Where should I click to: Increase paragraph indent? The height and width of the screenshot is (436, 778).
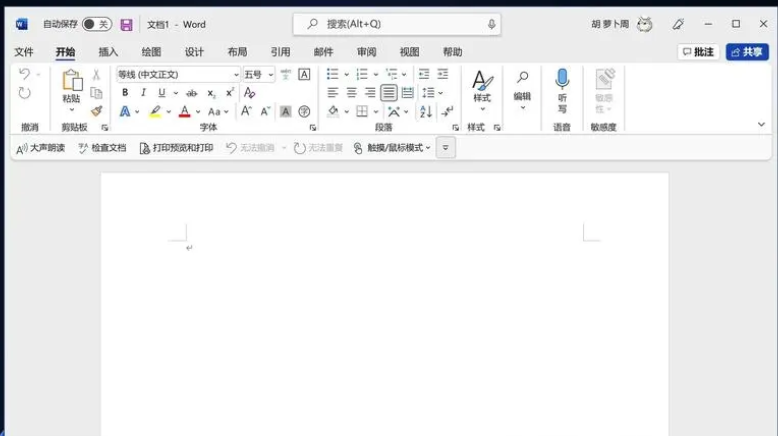point(443,74)
